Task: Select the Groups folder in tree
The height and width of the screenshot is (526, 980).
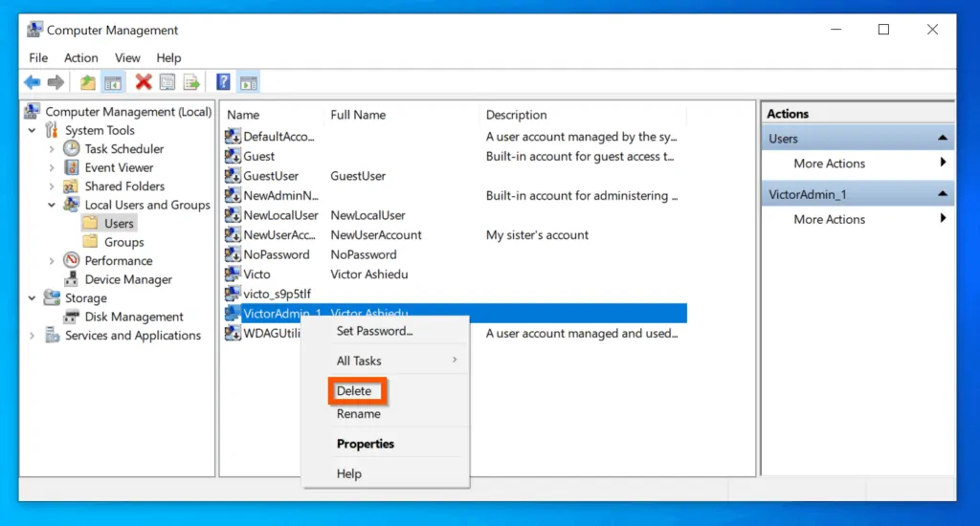Action: click(x=124, y=242)
